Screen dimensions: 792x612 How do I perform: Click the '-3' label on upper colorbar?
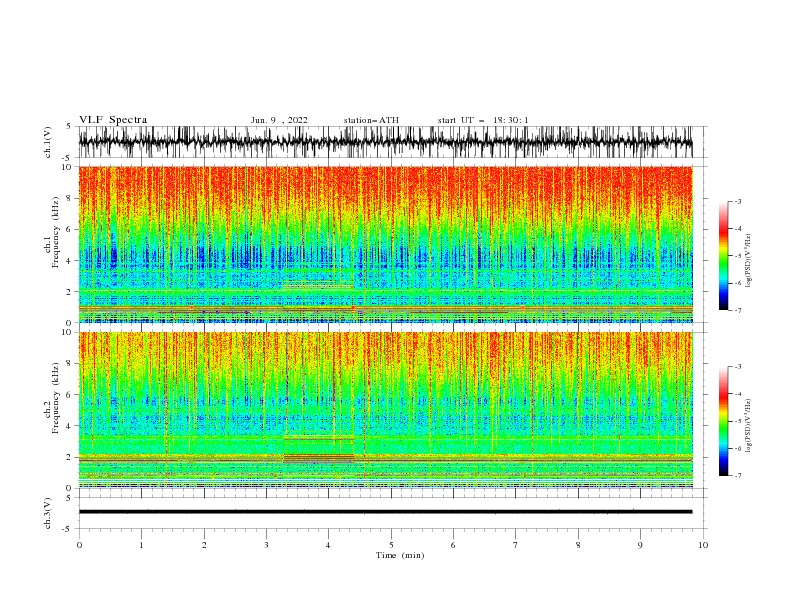(737, 201)
